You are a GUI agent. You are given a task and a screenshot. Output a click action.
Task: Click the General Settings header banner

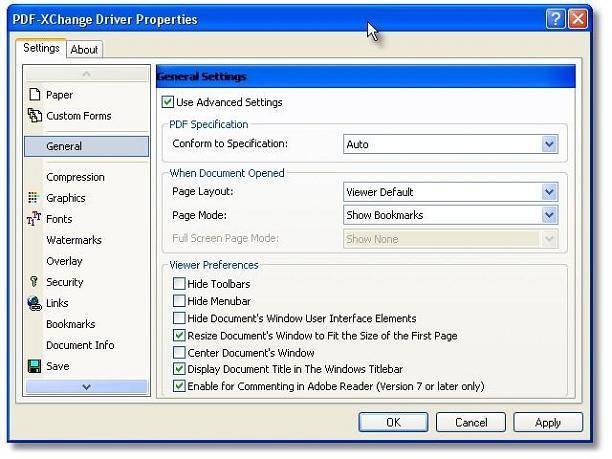pyautogui.click(x=366, y=76)
